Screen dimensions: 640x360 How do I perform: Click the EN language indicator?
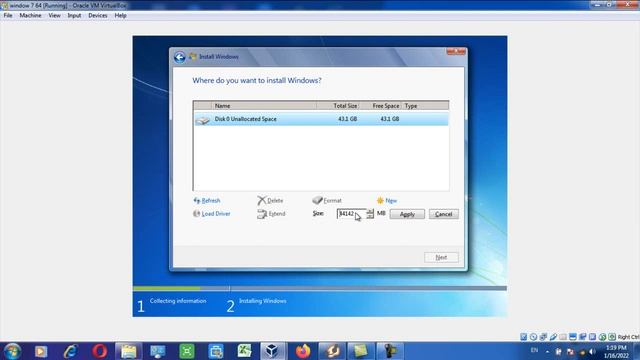click(534, 350)
